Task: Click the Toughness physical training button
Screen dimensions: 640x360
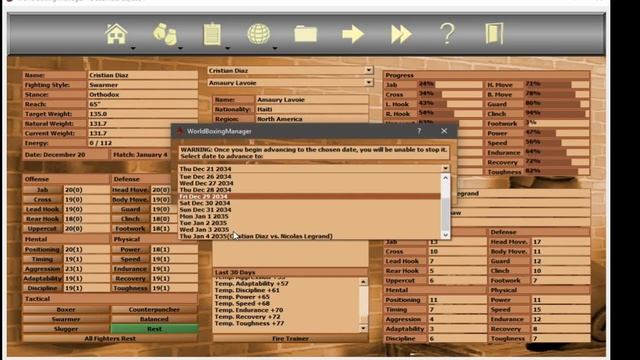Action: pyautogui.click(x=130, y=288)
